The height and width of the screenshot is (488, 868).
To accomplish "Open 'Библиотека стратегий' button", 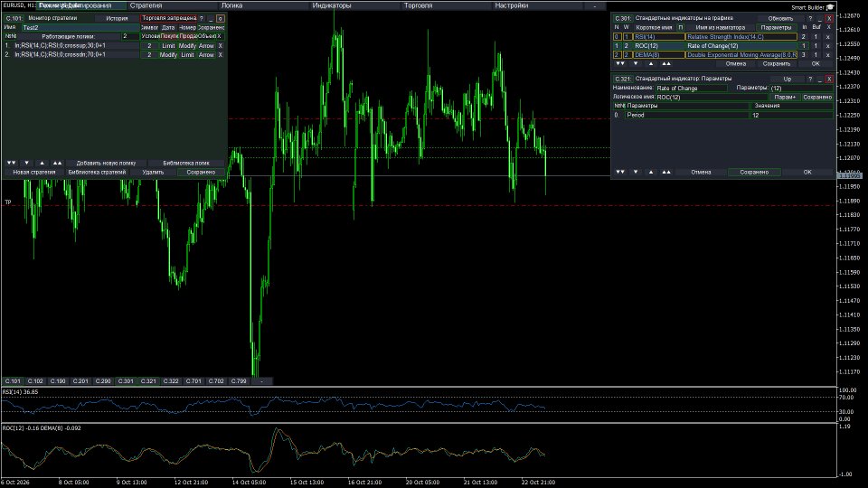I will pos(97,172).
